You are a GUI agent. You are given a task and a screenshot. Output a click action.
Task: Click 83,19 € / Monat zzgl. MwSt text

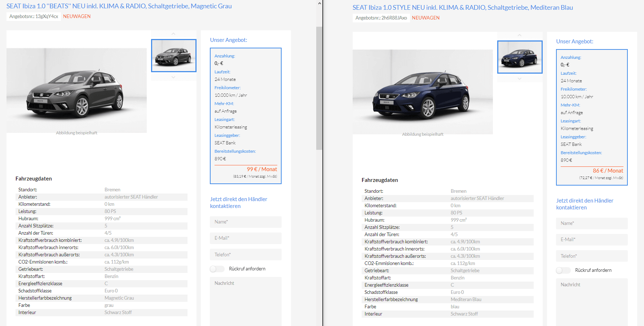[x=255, y=177]
